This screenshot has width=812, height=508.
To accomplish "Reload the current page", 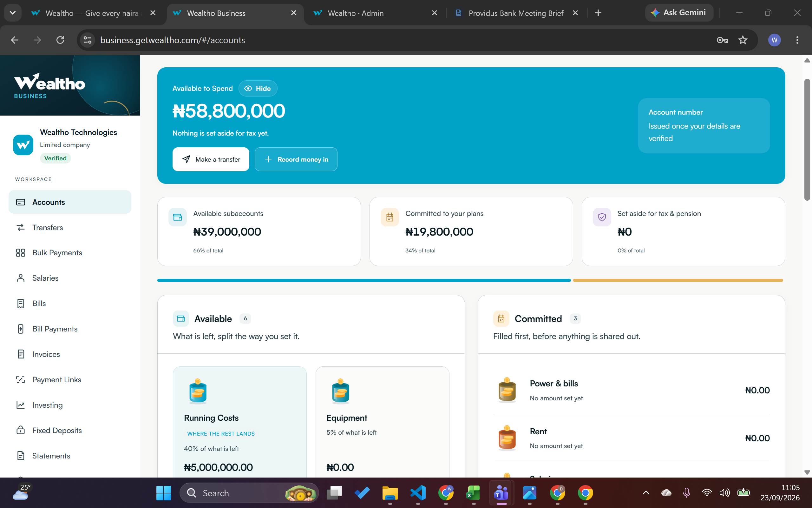I will (60, 40).
